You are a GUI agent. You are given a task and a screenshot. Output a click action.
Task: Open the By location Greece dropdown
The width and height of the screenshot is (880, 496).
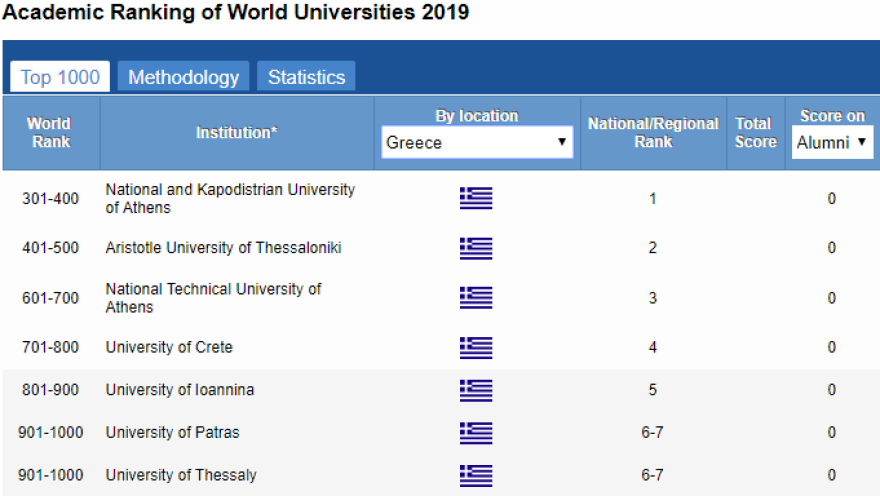point(477,142)
